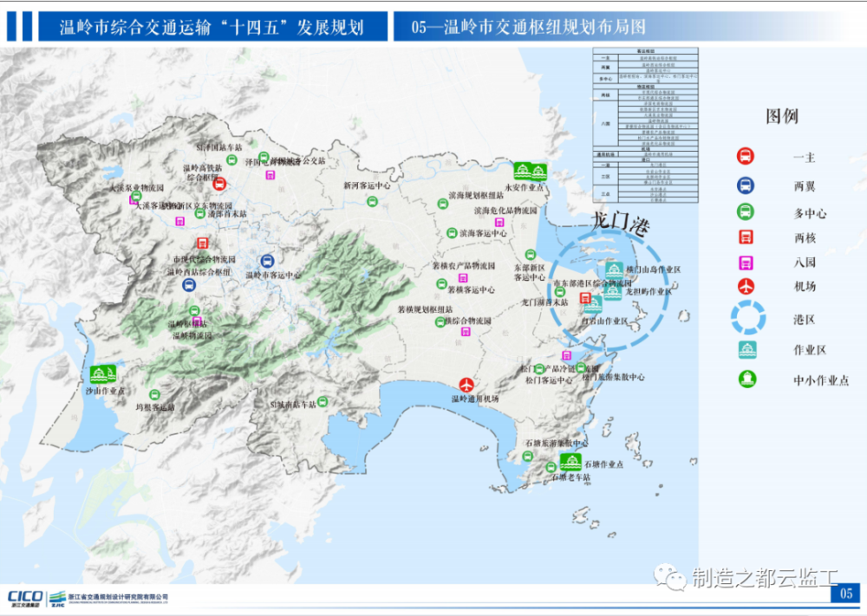Click the green bus marker at 新河客运中心
867x616 pixels.
click(372, 202)
